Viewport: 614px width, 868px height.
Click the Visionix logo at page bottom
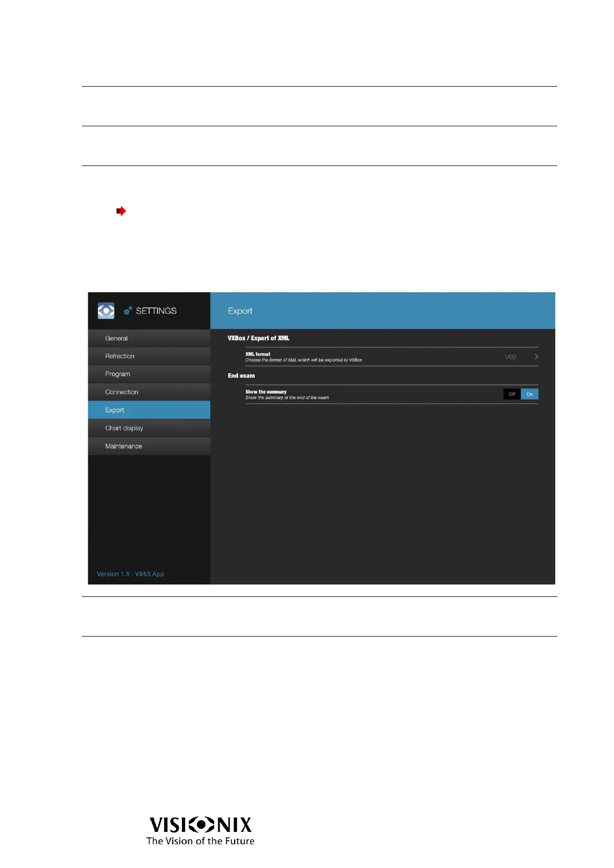(x=201, y=830)
